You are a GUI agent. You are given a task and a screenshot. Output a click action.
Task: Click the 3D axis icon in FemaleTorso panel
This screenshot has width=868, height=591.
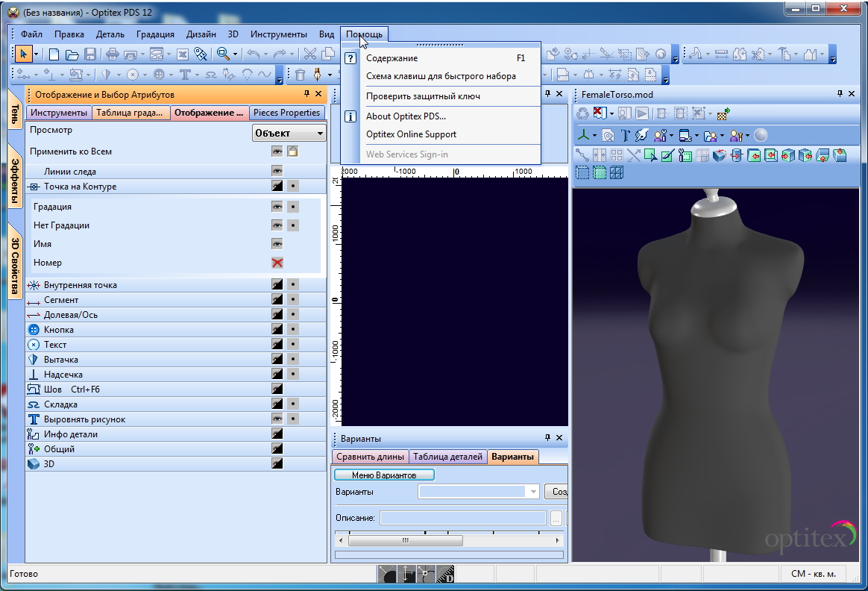(584, 135)
